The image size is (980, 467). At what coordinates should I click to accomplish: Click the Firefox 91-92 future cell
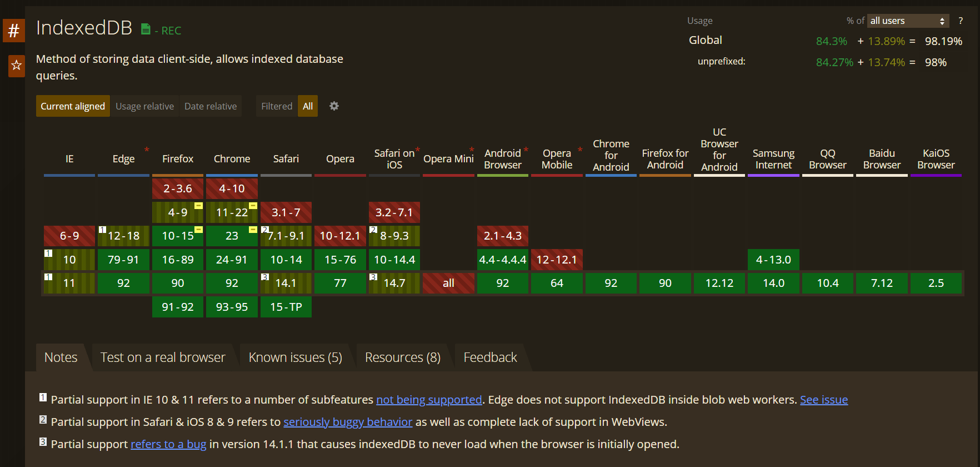point(178,307)
